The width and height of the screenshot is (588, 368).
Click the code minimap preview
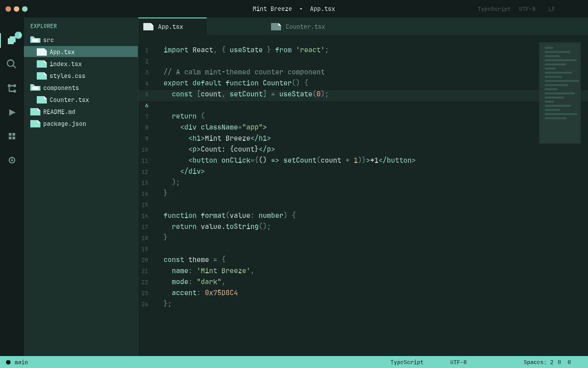[x=560, y=93]
